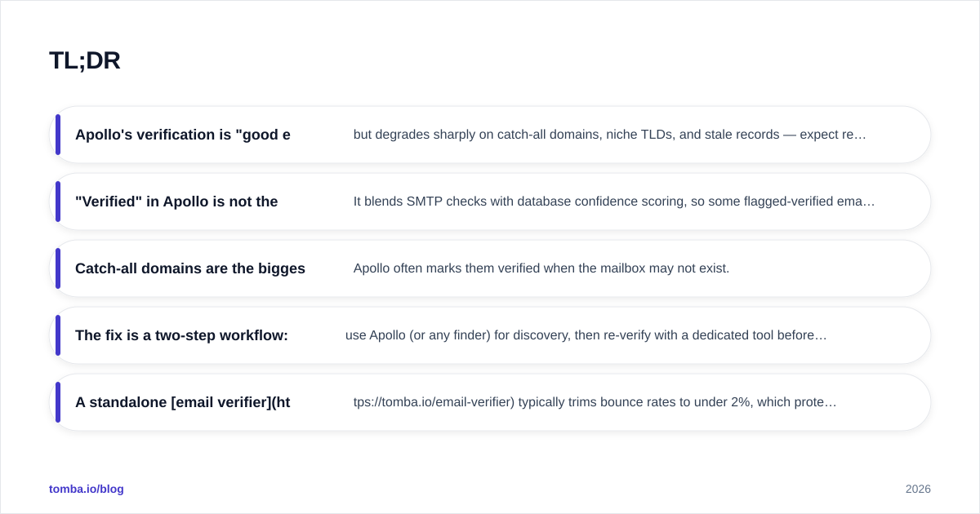Select the Catch-all domains are the bigges title
The width and height of the screenshot is (980, 514).
(x=190, y=268)
